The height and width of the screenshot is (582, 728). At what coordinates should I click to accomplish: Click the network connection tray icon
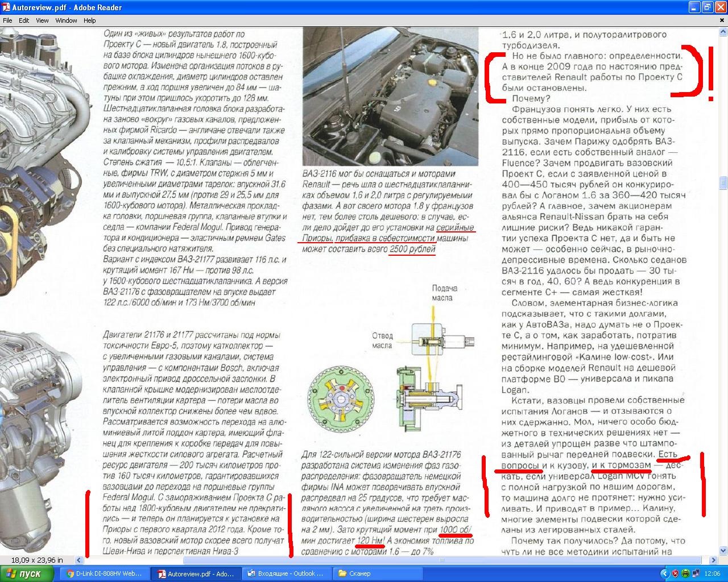(694, 574)
